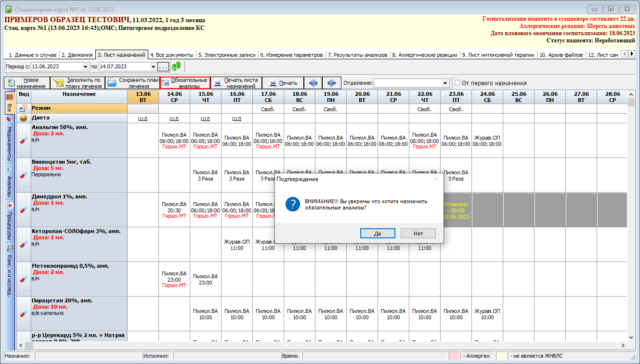This screenshot has width=640, height=364.
Task: Select the Конс. и исслед. side tab
Action: tap(9, 271)
